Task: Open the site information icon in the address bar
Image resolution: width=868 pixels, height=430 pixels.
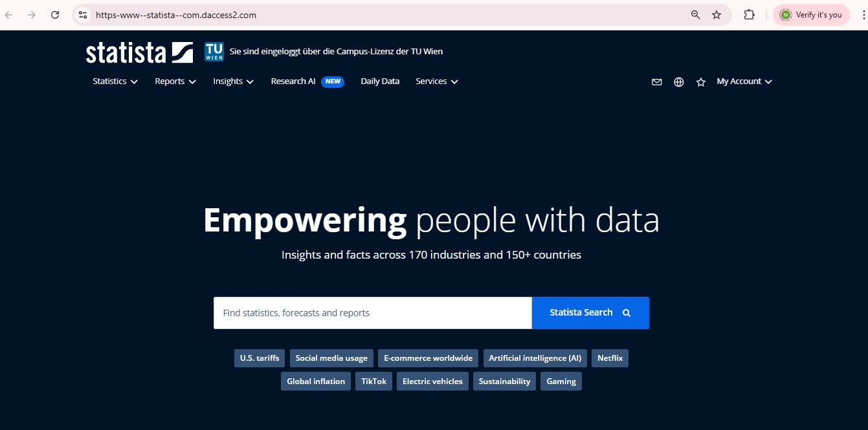Action: tap(82, 15)
